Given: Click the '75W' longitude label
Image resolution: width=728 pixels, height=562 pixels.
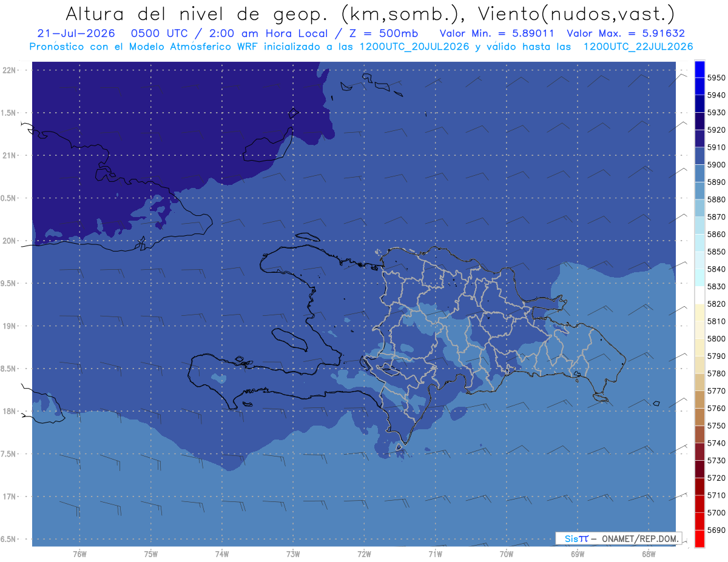Looking at the screenshot, I should coord(151,554).
